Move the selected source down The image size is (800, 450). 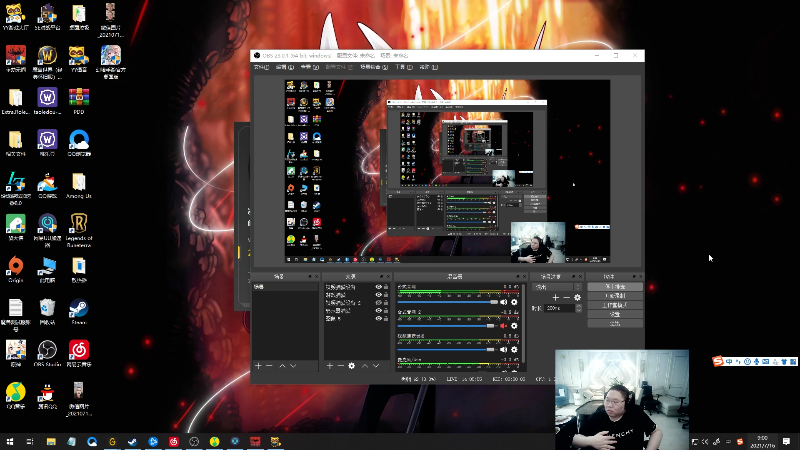click(x=376, y=366)
